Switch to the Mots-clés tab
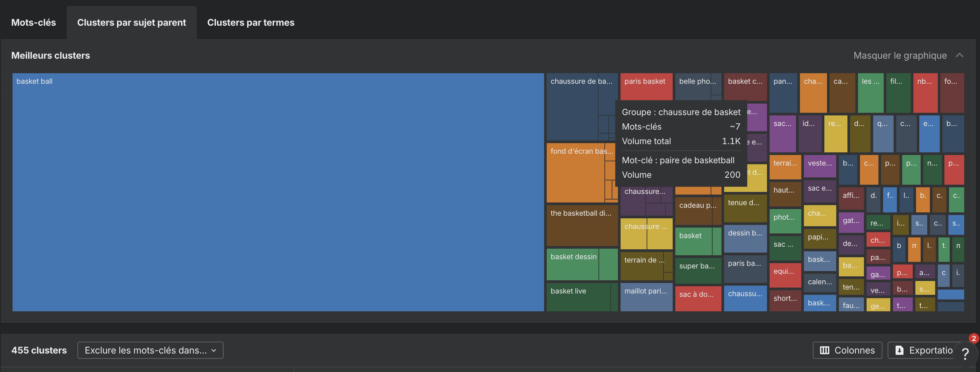This screenshot has width=980, height=372. [x=33, y=22]
